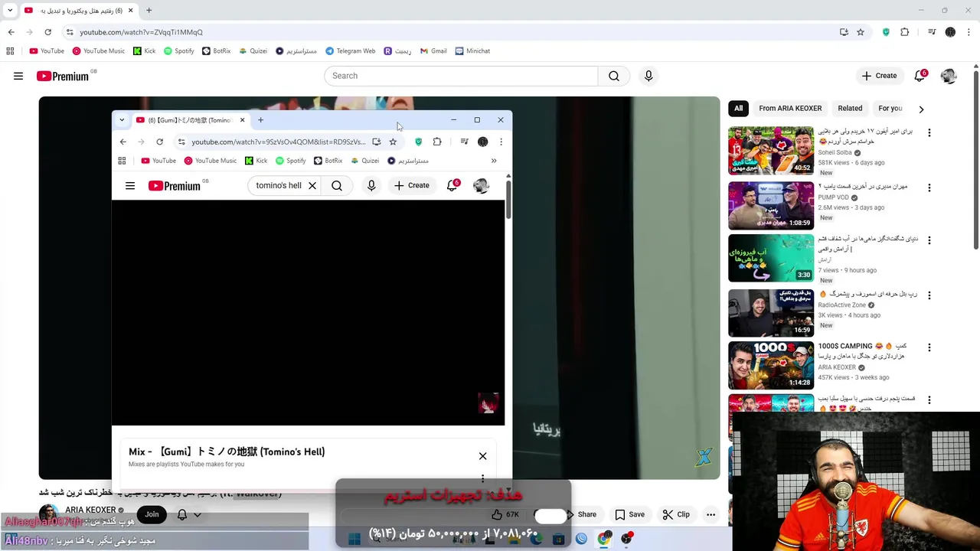Screen dimensions: 980x551
Task: Bookmark this page with the main window star
Action: 861,32
